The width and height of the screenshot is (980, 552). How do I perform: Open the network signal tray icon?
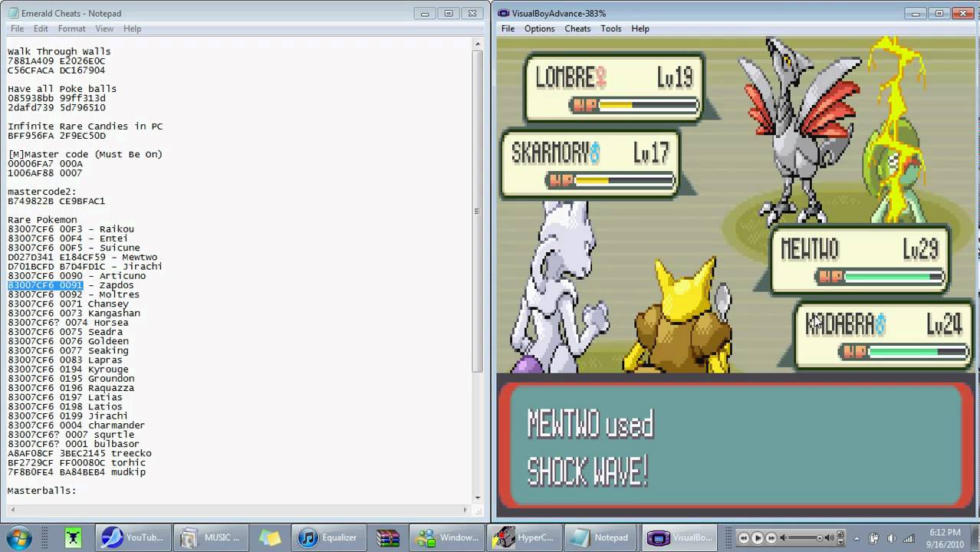pyautogui.click(x=909, y=538)
